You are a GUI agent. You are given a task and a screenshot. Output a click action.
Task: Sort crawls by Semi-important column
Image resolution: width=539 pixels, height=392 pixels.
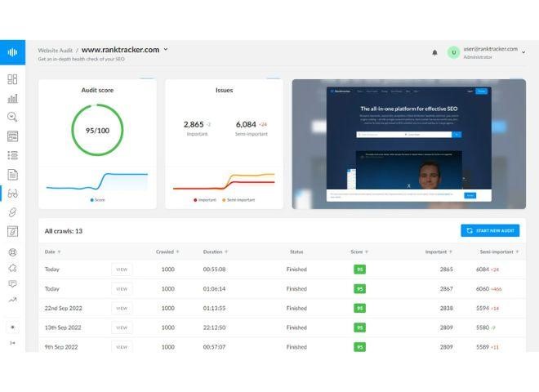coord(499,252)
